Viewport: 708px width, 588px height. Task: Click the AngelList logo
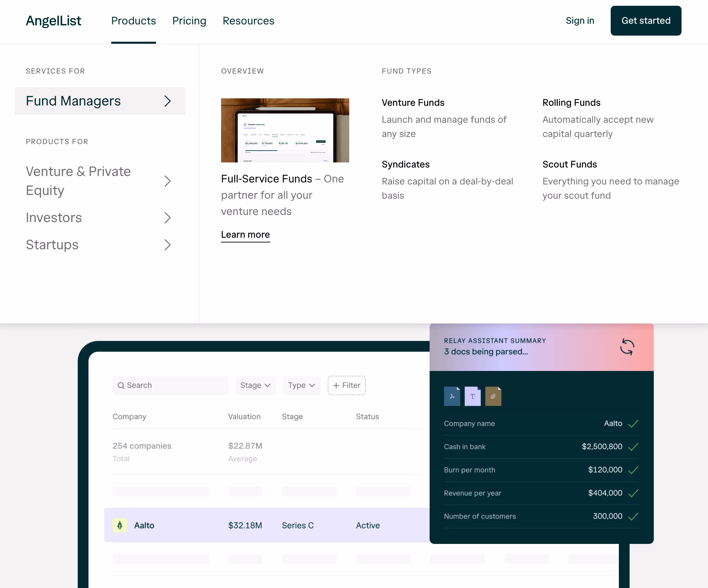54,21
